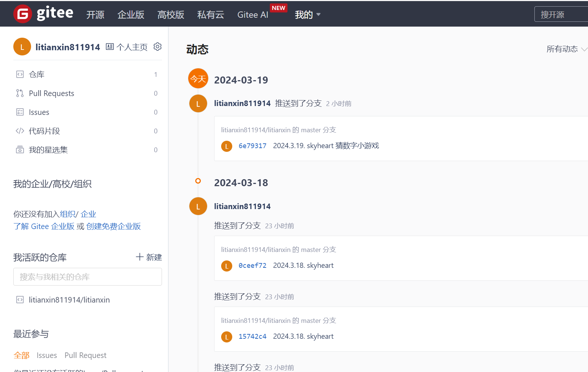
Task: Click the user avatar under 2024-03-18 heading
Action: click(x=198, y=206)
